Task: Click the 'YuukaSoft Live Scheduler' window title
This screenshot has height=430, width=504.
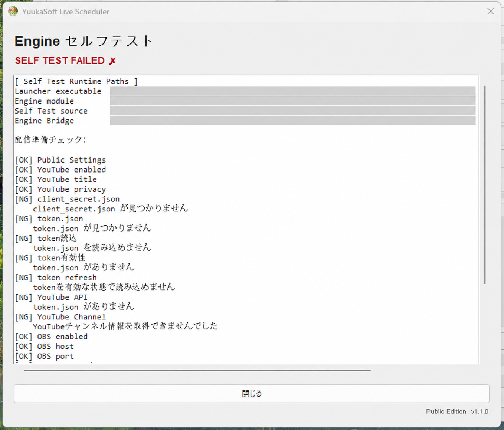Action: coord(66,12)
